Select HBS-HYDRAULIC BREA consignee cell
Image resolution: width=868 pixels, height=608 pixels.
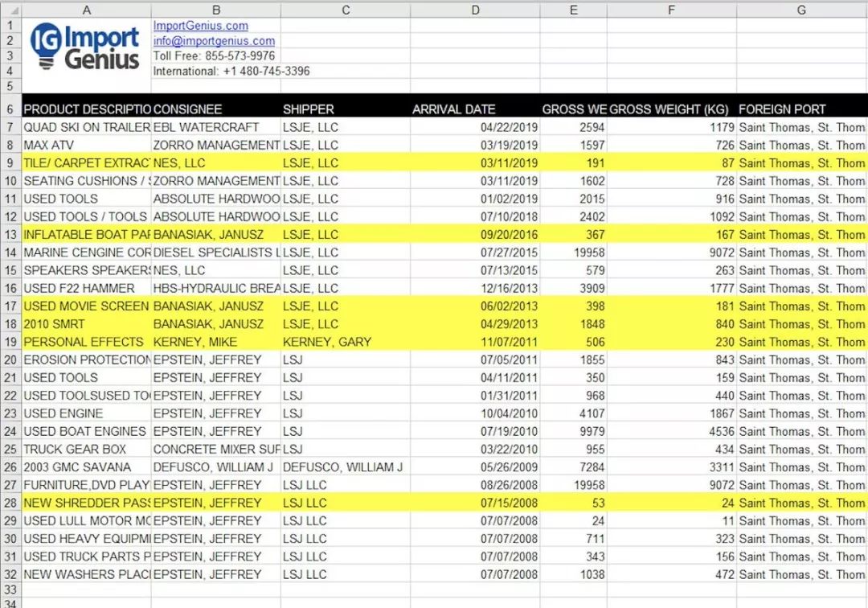point(216,288)
